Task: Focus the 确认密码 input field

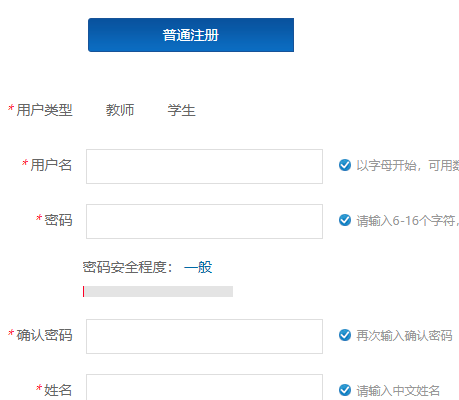Action: (204, 336)
